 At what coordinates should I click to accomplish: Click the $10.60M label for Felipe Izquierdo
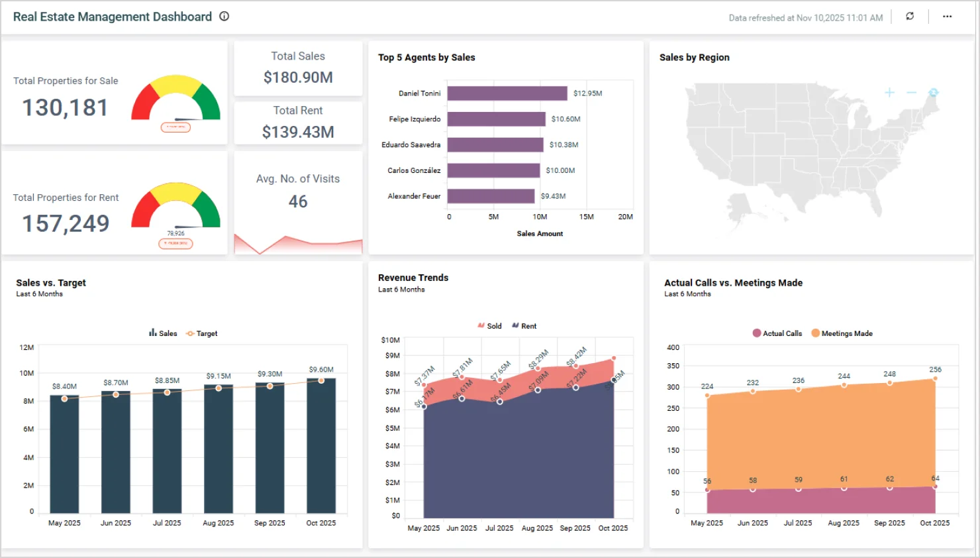coord(566,119)
